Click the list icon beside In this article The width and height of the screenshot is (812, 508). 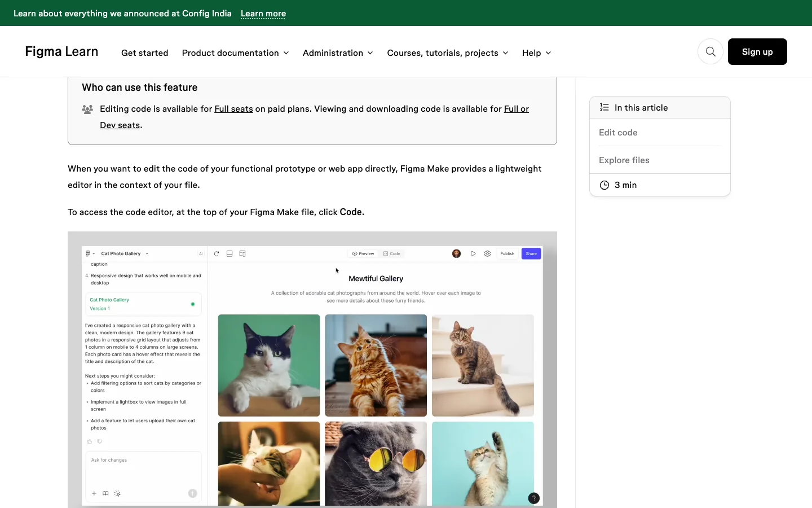pos(604,107)
